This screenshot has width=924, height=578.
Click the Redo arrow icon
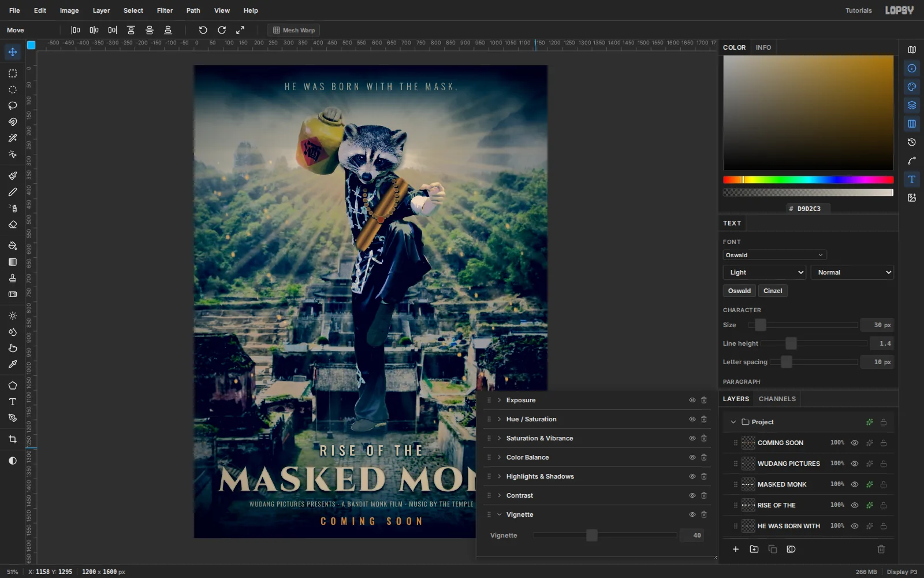pyautogui.click(x=221, y=30)
